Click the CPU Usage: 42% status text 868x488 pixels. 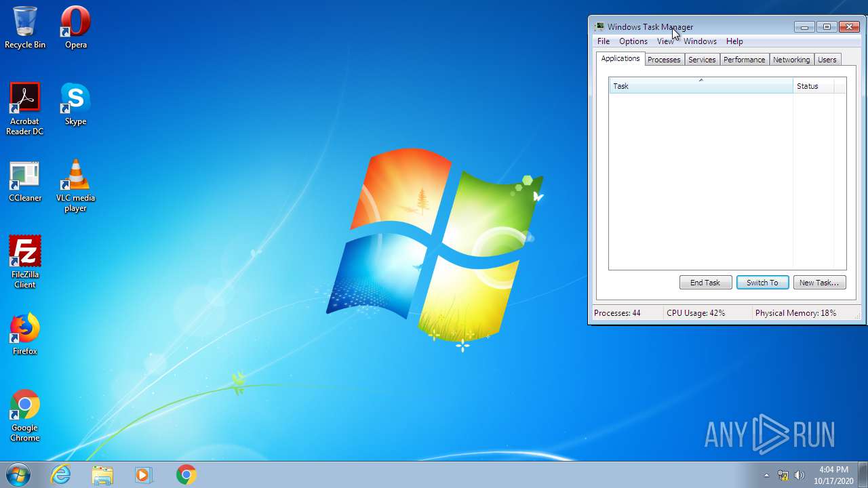pyautogui.click(x=696, y=313)
